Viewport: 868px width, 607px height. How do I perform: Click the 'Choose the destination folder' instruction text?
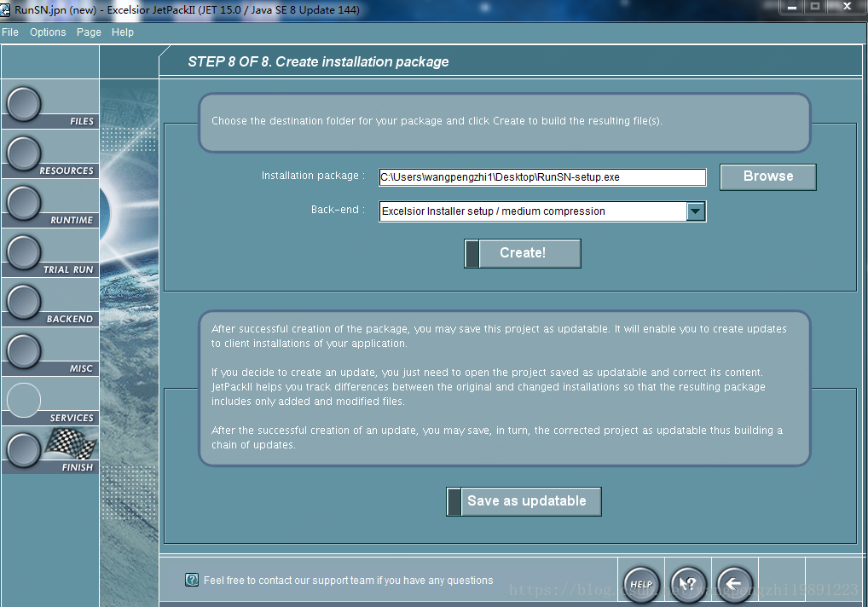click(437, 120)
